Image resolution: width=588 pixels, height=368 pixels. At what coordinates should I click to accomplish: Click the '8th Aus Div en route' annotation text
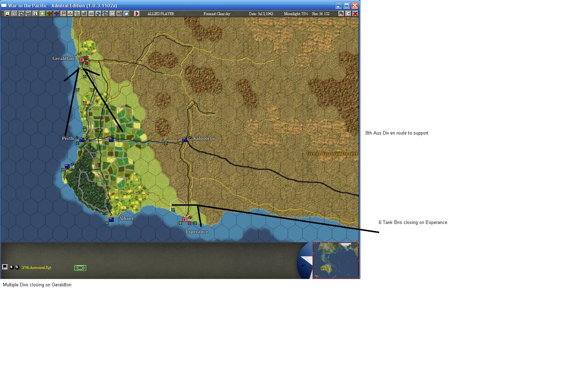[x=397, y=133]
